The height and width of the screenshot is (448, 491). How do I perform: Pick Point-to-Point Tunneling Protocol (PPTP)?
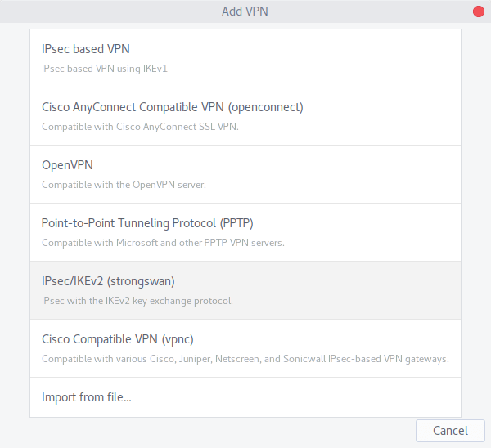(245, 232)
